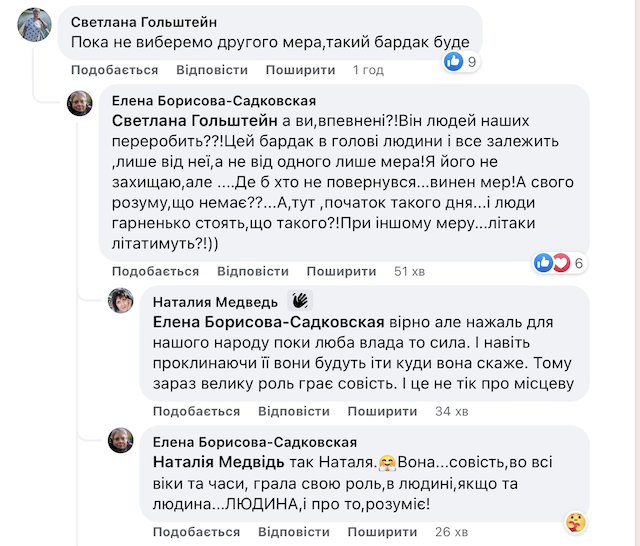Open Наталия Медведь's avatar
Image resolution: width=640 pixels, height=546 pixels.
(x=120, y=301)
